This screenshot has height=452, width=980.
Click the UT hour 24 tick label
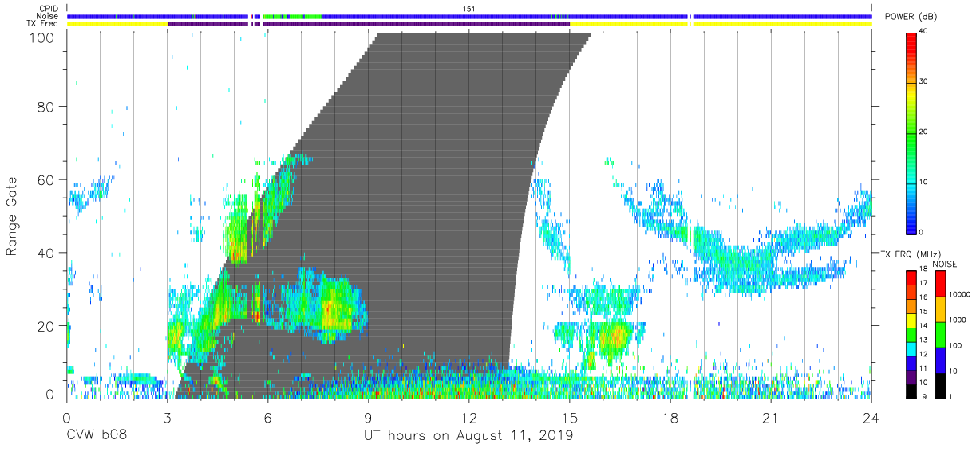(x=871, y=417)
